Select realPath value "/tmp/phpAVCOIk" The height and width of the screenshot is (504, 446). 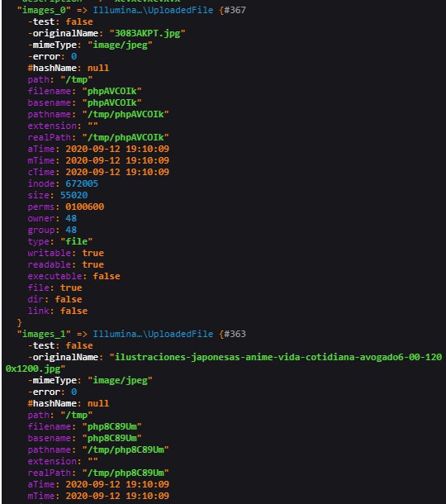pos(126,138)
